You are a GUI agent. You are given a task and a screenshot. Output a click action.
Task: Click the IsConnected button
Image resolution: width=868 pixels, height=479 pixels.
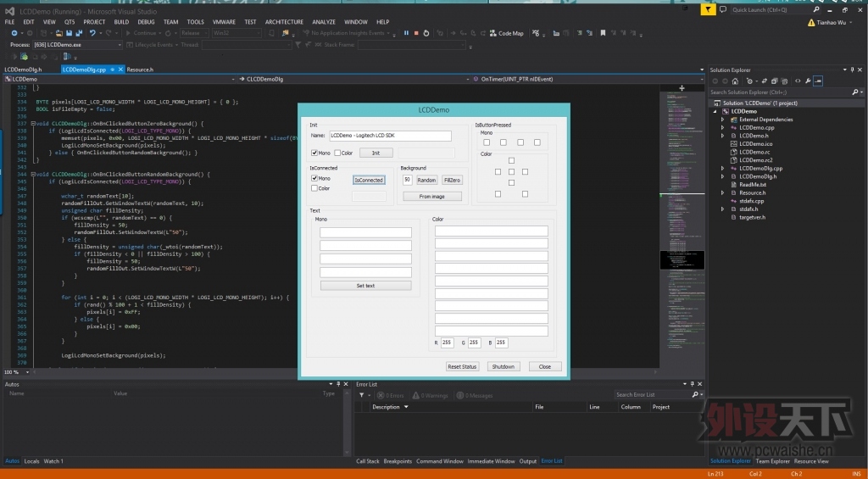pyautogui.click(x=369, y=180)
